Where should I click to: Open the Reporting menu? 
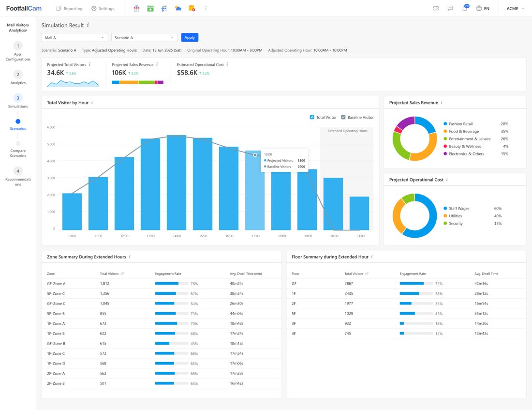click(x=70, y=9)
